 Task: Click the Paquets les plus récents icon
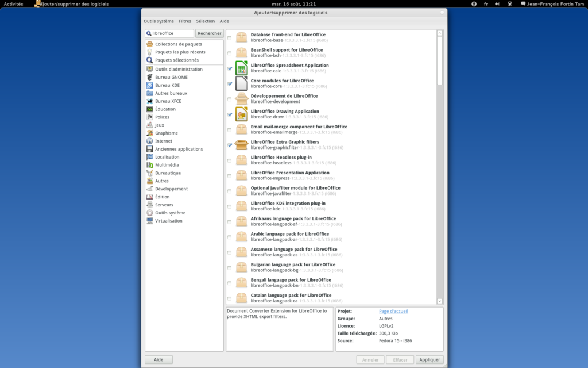(150, 52)
